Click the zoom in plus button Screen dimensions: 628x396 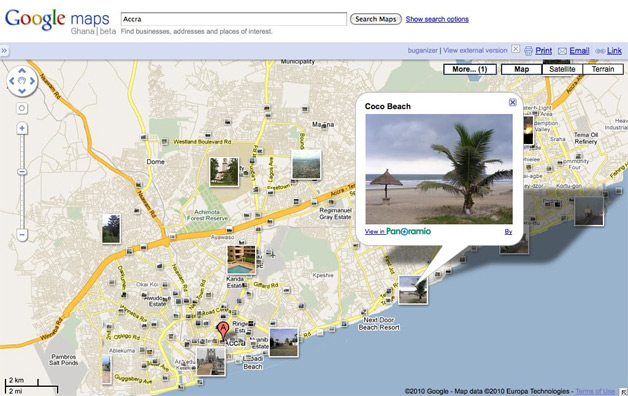(x=22, y=129)
